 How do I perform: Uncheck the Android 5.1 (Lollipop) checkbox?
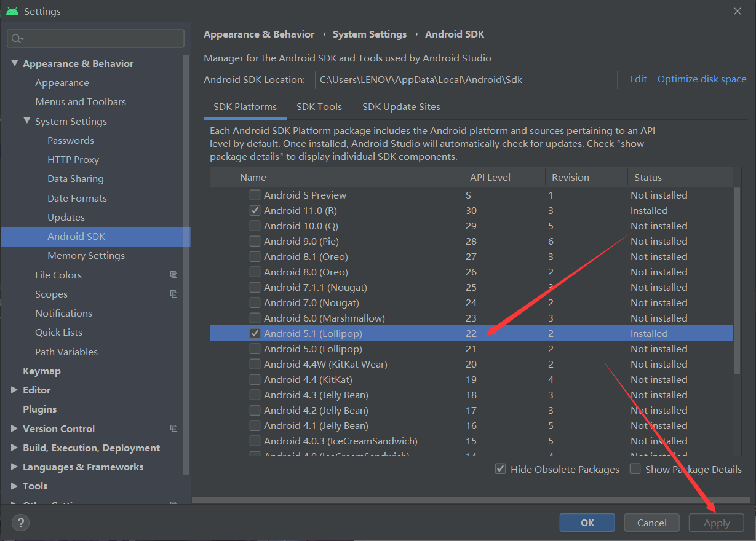(x=255, y=333)
